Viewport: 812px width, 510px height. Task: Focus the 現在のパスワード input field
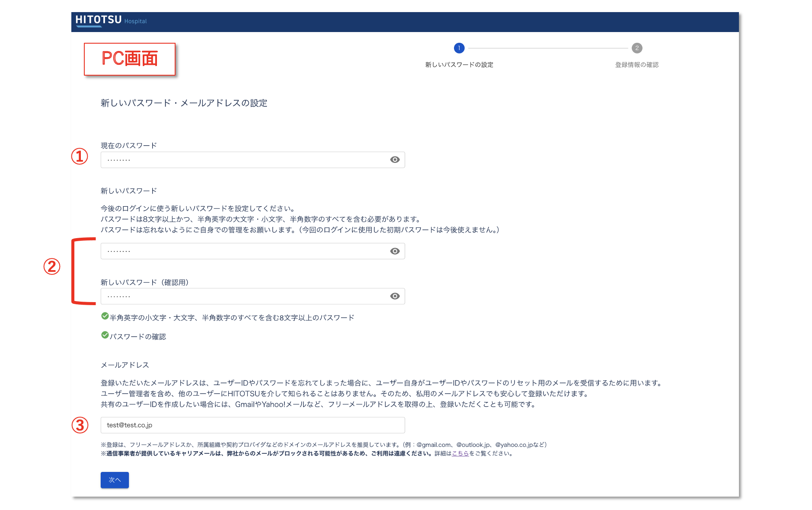click(x=242, y=160)
